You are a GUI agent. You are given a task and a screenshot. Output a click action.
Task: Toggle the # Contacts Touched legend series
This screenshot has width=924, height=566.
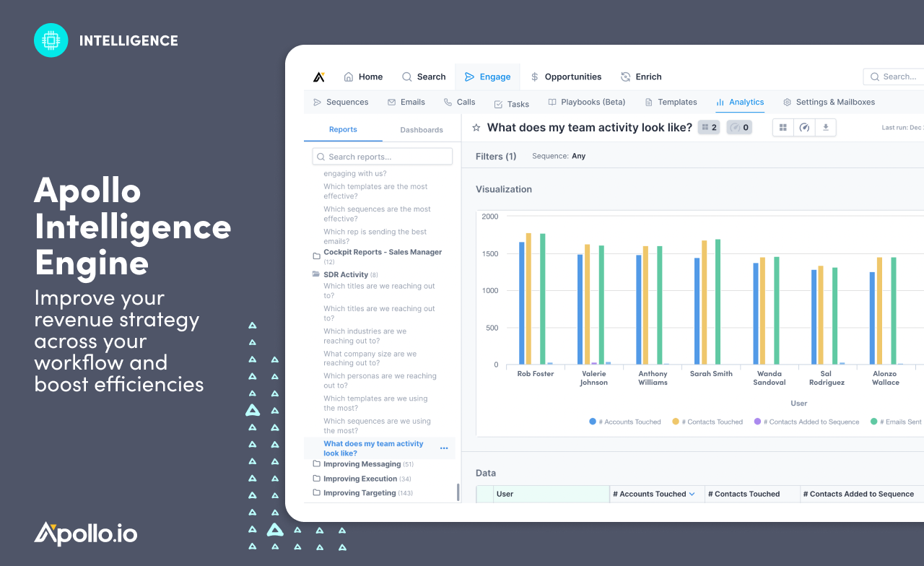click(x=707, y=422)
